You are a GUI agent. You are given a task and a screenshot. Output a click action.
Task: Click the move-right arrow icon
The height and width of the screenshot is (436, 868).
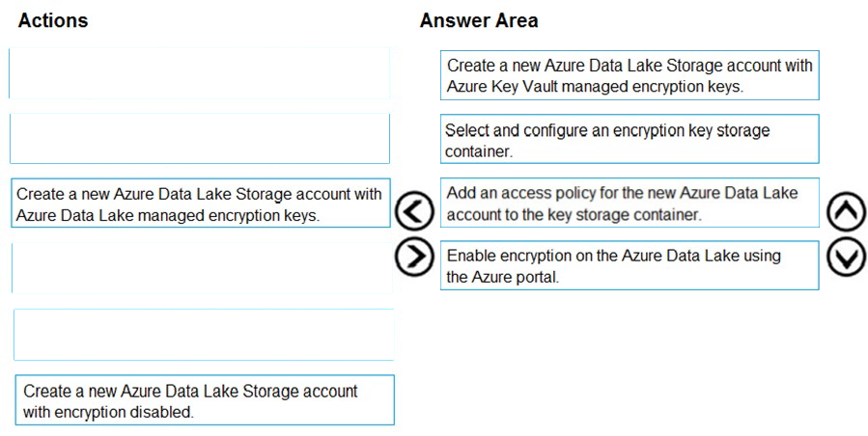coord(413,257)
